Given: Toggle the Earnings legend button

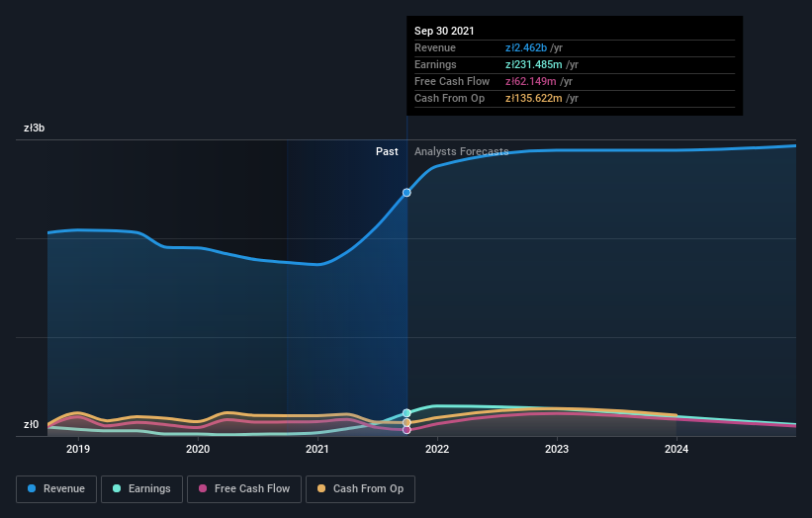Looking at the screenshot, I should point(141,489).
